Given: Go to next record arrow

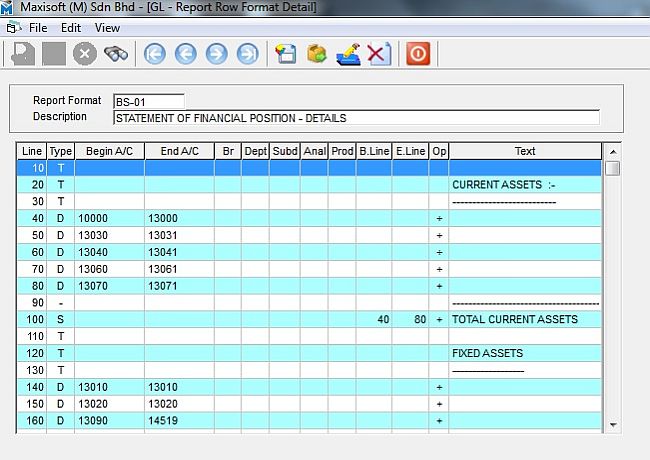Looking at the screenshot, I should coord(216,54).
